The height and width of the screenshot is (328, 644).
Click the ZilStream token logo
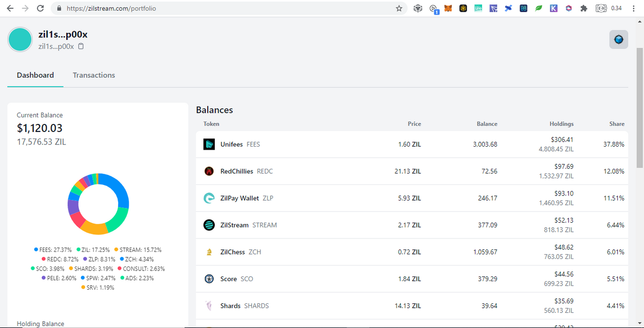209,225
